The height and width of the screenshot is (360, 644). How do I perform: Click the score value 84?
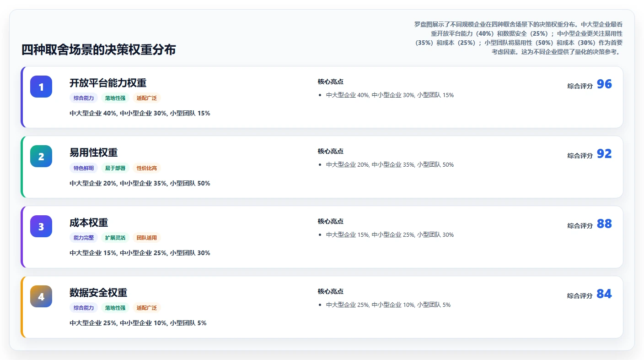[604, 294]
